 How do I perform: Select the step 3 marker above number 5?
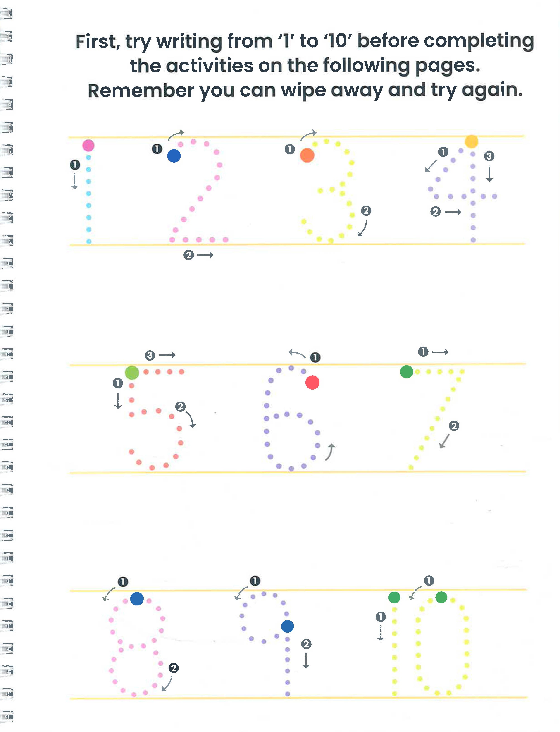click(x=150, y=356)
